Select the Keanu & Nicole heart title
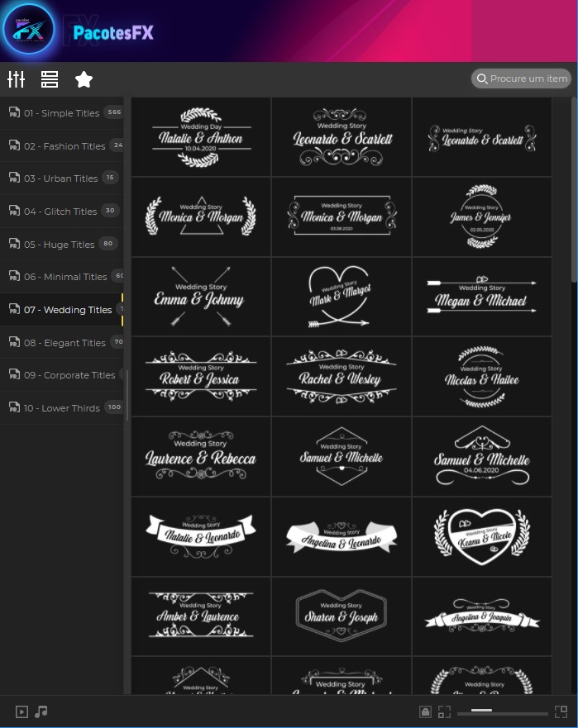578x728 pixels. click(x=481, y=535)
